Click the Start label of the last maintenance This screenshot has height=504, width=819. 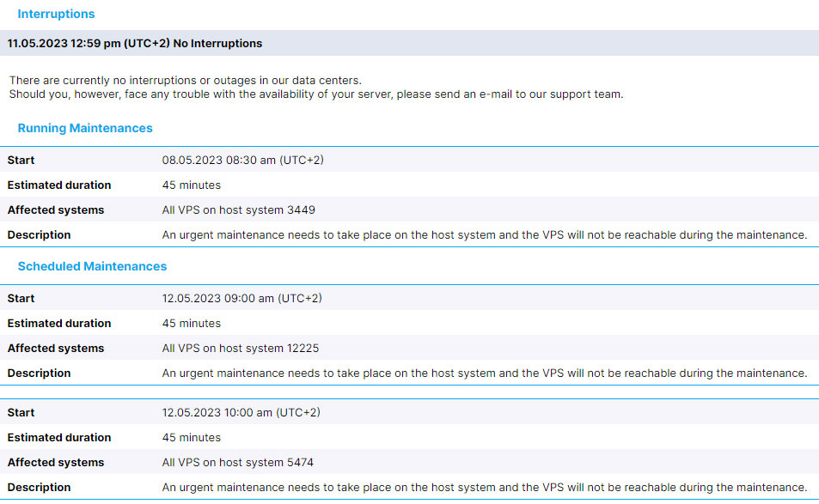pyautogui.click(x=21, y=413)
